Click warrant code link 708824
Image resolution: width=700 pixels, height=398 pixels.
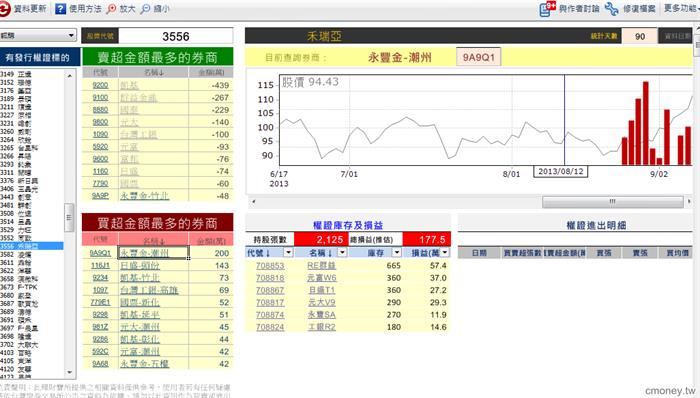[x=270, y=327]
